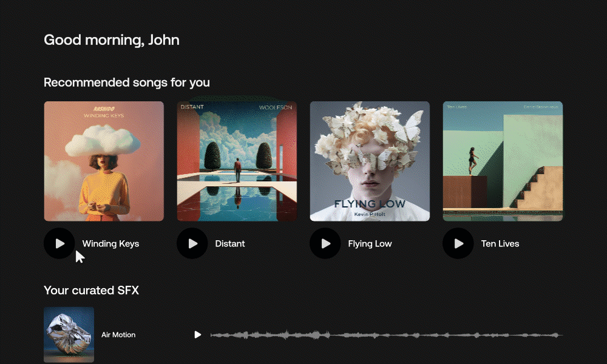Start playback of Flying Low
Screen dimensions: 607x364
click(x=325, y=243)
